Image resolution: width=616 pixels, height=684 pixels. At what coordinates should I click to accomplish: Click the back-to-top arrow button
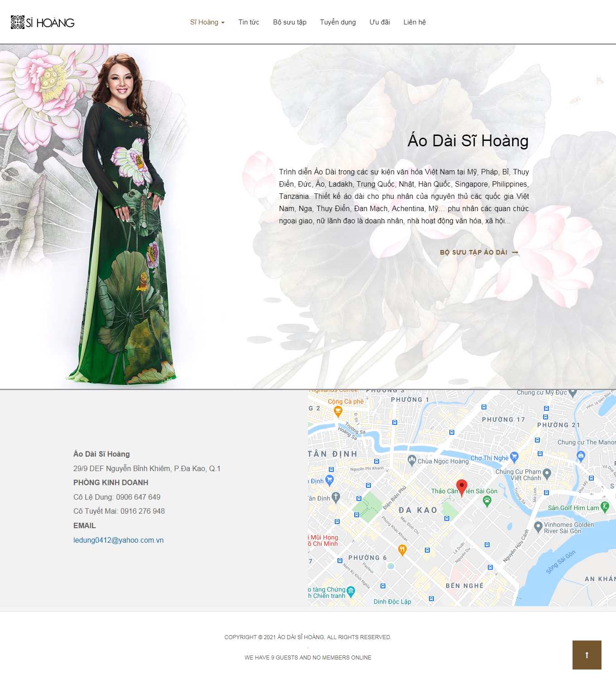click(x=588, y=654)
